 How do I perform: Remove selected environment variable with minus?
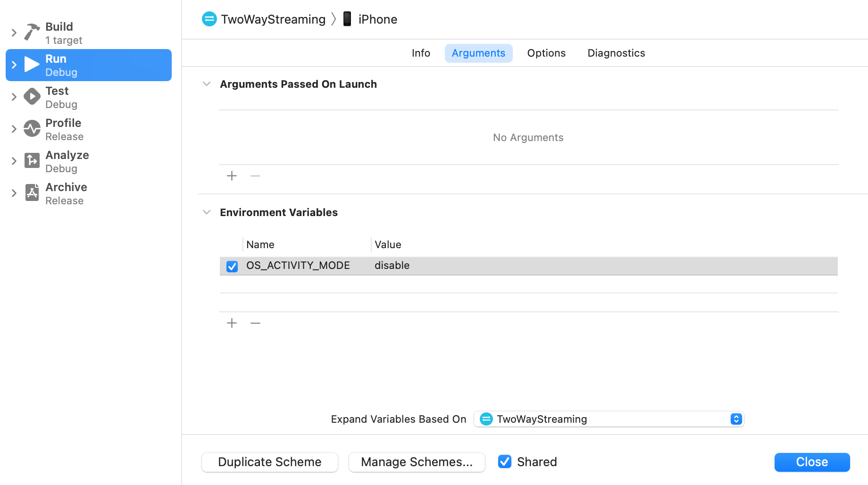(x=255, y=323)
